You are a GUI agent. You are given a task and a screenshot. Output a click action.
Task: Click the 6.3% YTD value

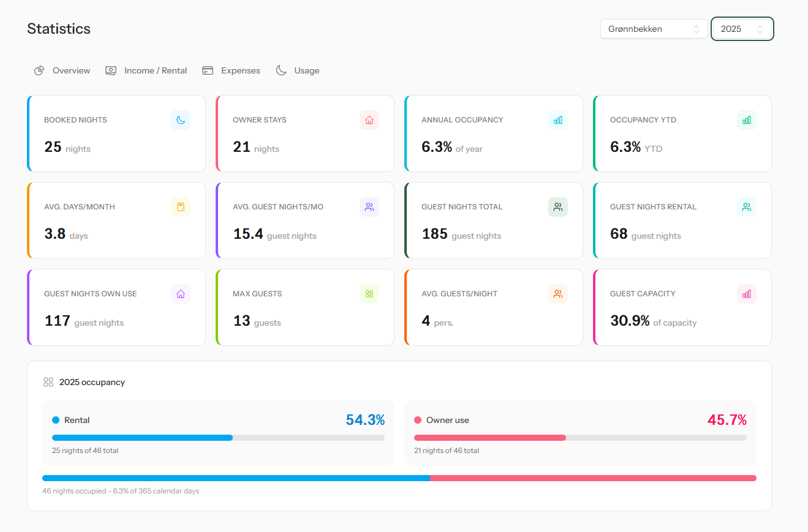tap(625, 147)
